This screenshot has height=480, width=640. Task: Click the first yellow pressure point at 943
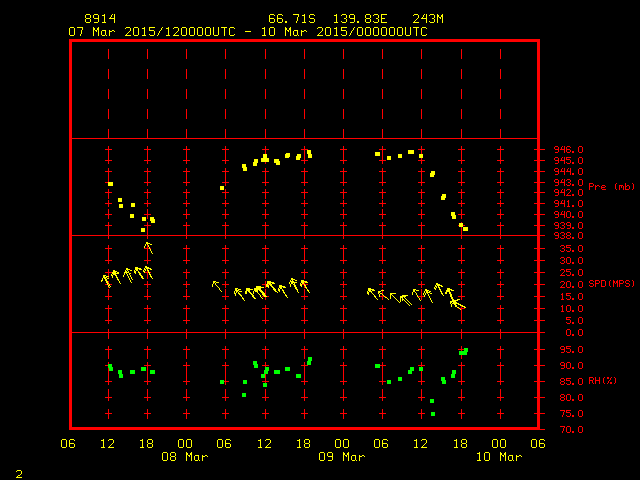111,184
